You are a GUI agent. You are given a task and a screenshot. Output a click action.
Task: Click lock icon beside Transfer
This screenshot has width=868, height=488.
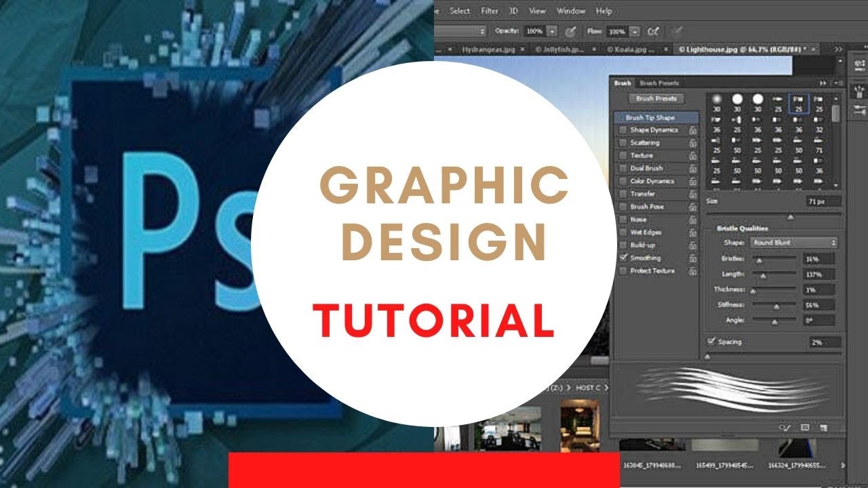(692, 194)
